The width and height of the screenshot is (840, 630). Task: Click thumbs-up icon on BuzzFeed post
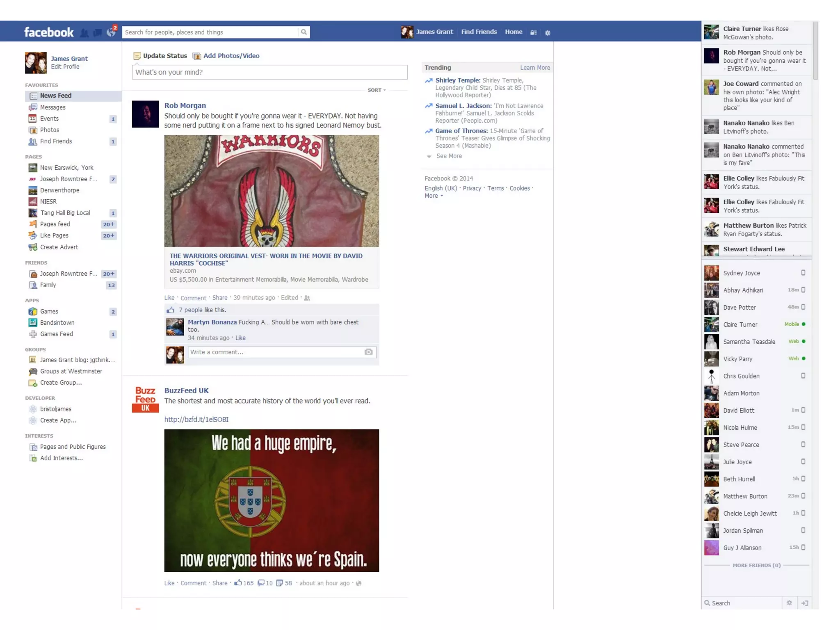pyautogui.click(x=238, y=583)
